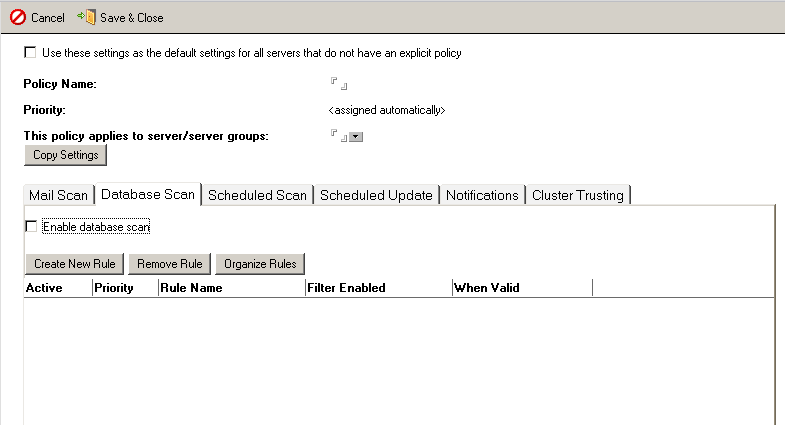The height and width of the screenshot is (425, 785).
Task: Open the Scheduled Scan tab
Action: point(257,195)
